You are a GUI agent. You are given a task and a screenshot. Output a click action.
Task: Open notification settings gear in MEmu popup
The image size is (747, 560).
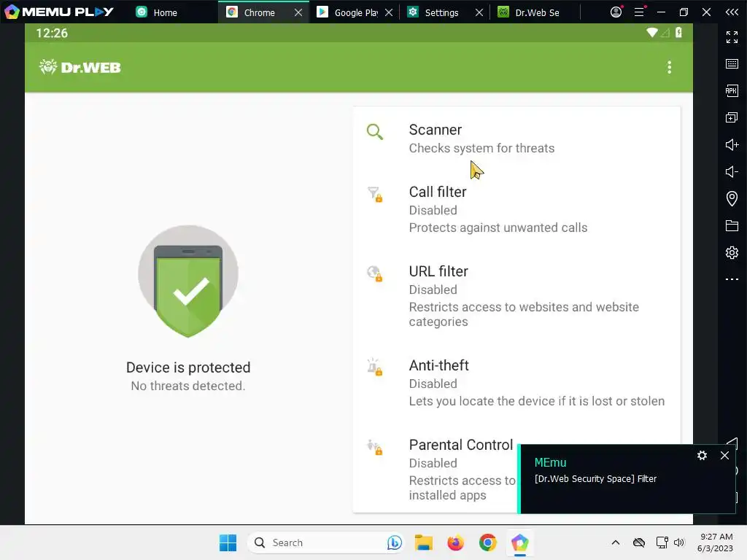(702, 455)
